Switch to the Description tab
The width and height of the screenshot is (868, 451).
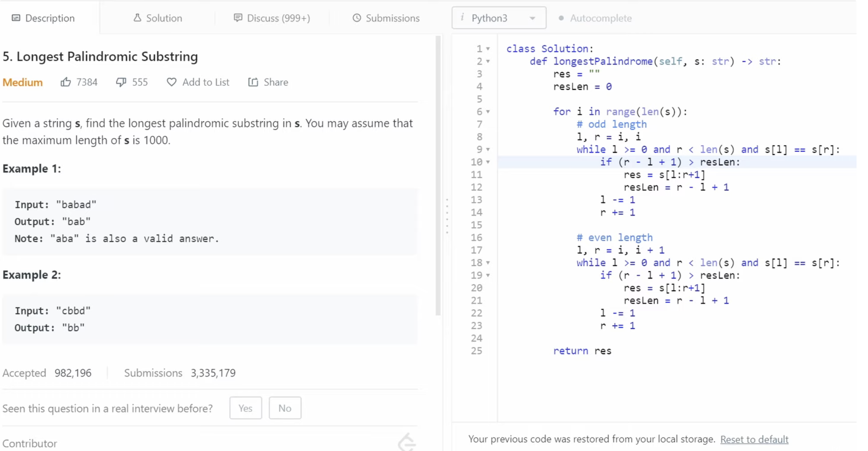tap(43, 18)
